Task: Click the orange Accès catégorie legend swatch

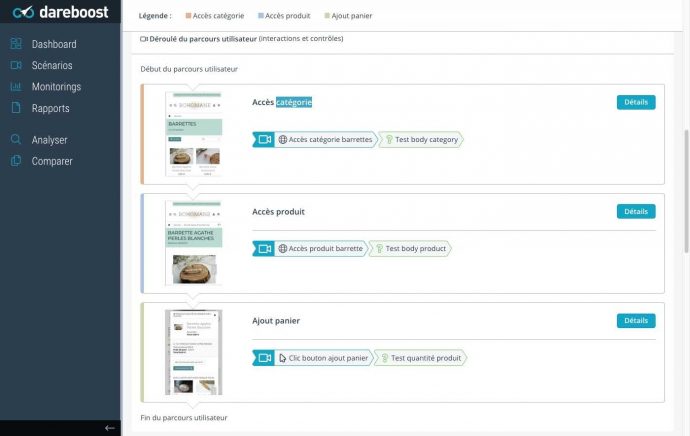Action: pyautogui.click(x=188, y=16)
